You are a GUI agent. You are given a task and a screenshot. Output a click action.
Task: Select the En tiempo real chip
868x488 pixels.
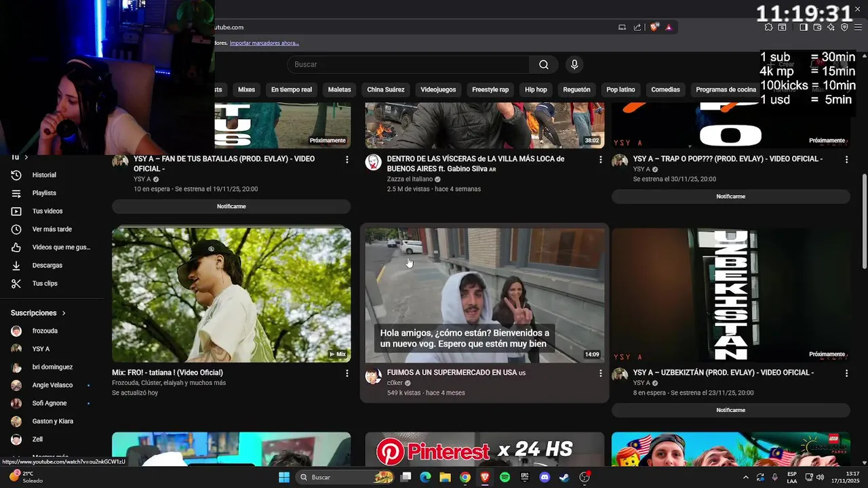coord(292,89)
